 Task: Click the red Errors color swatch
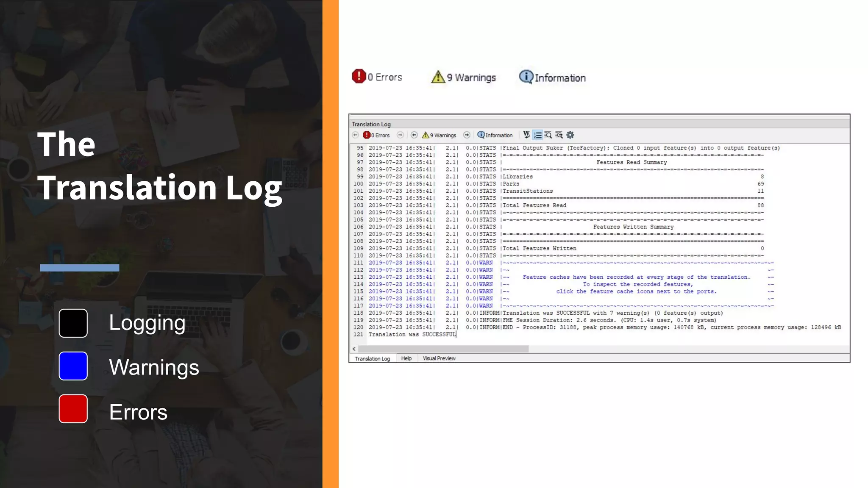(x=73, y=409)
